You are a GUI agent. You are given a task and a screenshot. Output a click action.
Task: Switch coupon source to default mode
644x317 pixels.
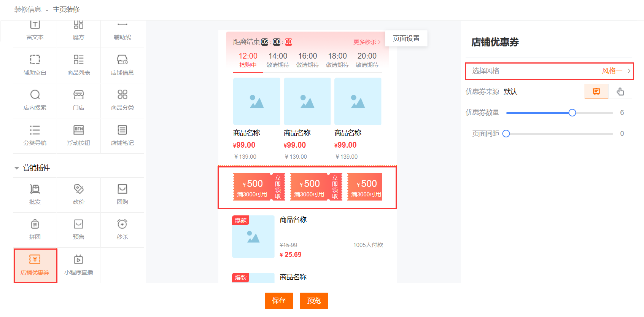[x=596, y=92]
